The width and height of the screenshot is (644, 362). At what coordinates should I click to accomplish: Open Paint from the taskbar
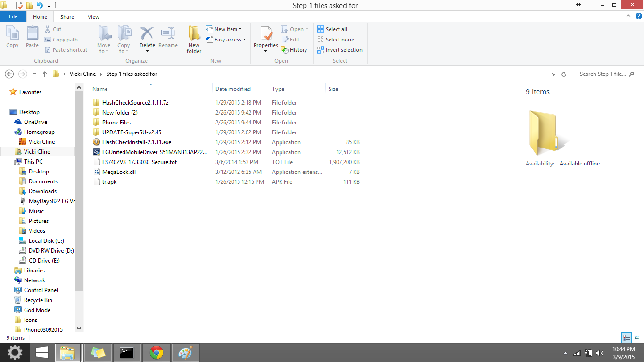[185, 353]
